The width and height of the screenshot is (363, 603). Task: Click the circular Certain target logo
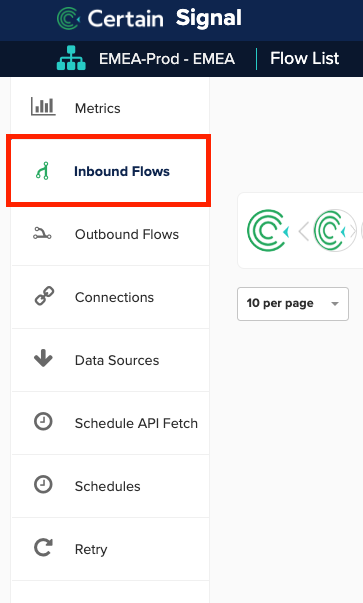[335, 231]
